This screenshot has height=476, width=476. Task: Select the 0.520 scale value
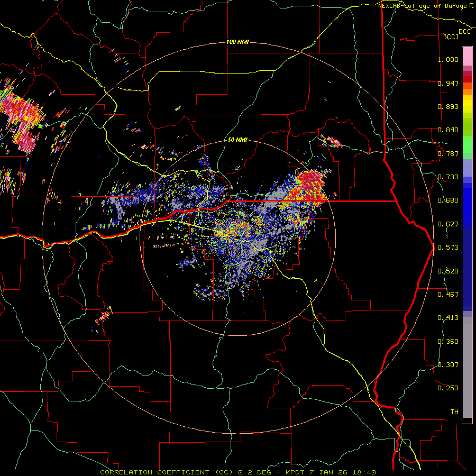pyautogui.click(x=448, y=271)
